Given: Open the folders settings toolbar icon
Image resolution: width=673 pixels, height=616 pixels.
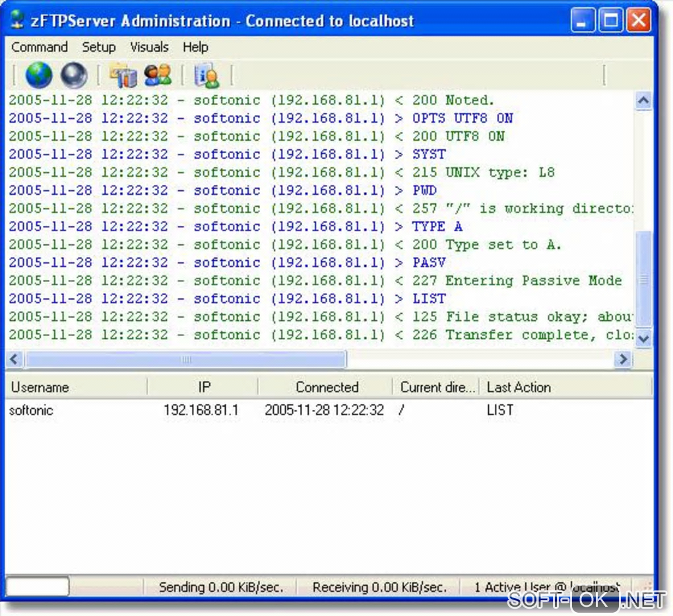Looking at the screenshot, I should pos(123,75).
